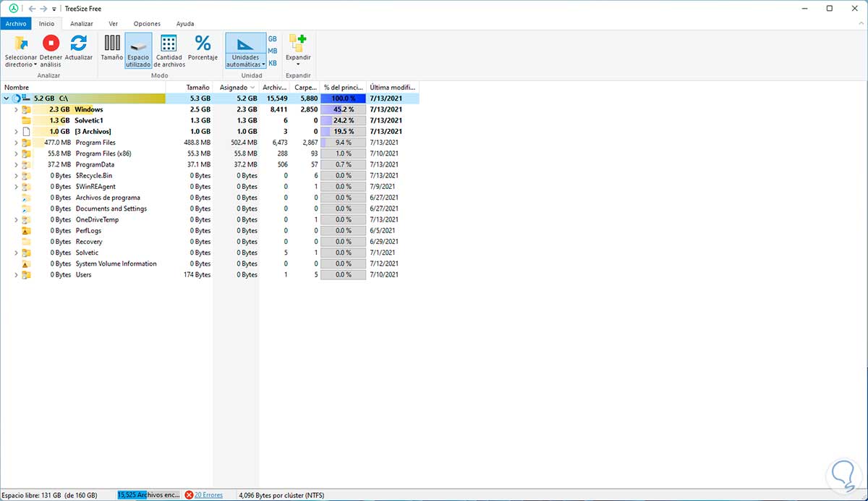Switch to the Analizar tab
The image size is (868, 501).
82,24
